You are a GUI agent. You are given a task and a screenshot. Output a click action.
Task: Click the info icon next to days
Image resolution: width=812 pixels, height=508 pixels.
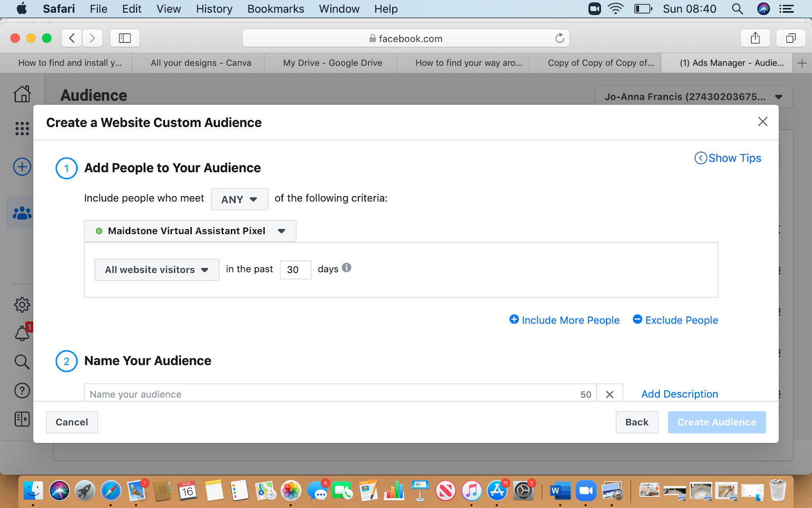(x=347, y=268)
